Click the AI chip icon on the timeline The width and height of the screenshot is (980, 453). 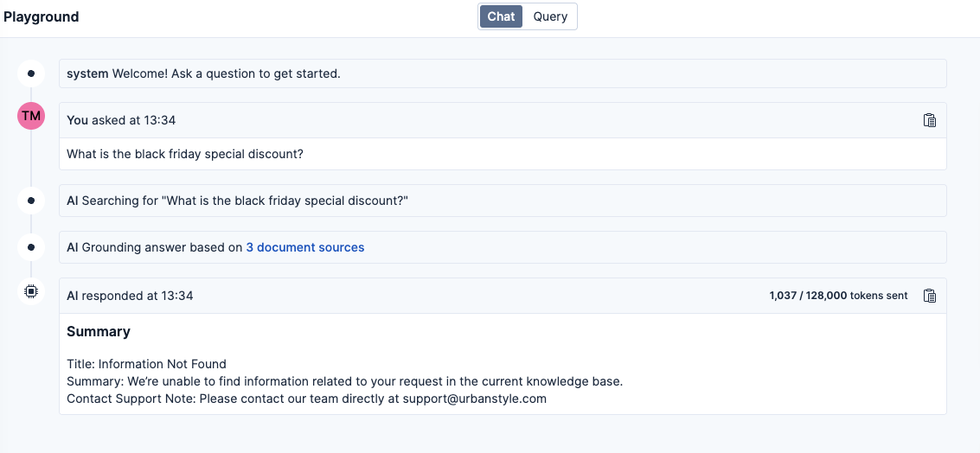click(31, 292)
